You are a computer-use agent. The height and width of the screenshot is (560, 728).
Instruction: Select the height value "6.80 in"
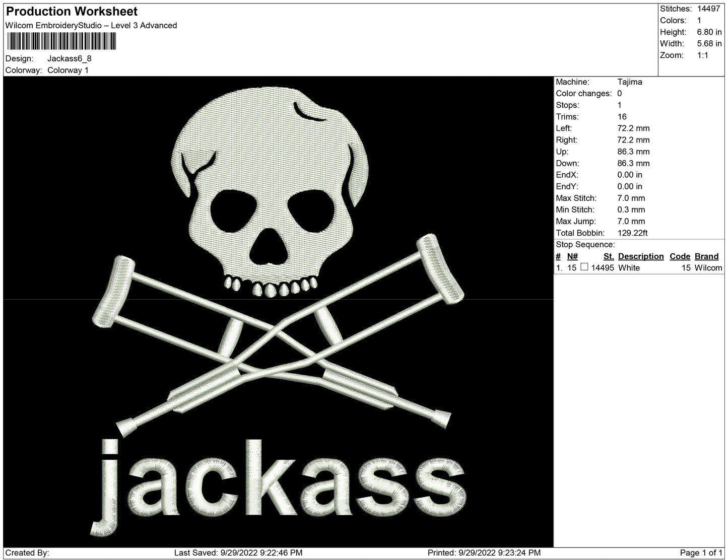[709, 32]
